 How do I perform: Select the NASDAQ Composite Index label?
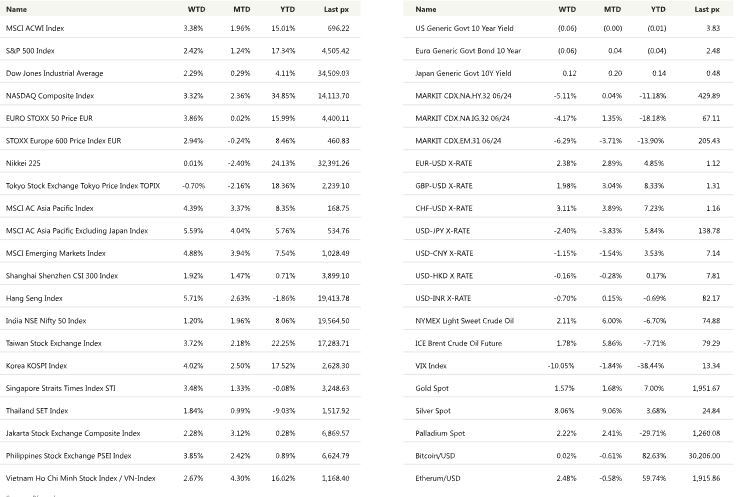click(49, 96)
